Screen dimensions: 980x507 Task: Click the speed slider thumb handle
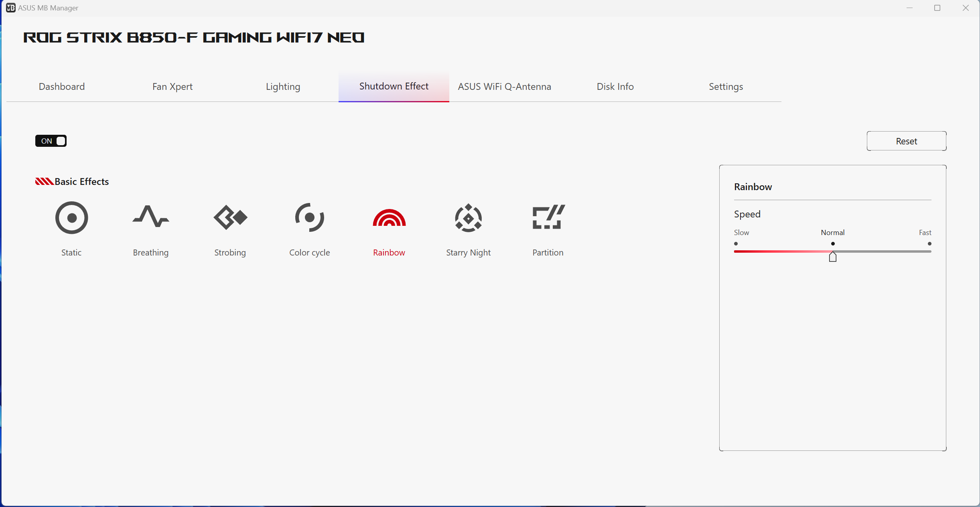[x=833, y=257]
